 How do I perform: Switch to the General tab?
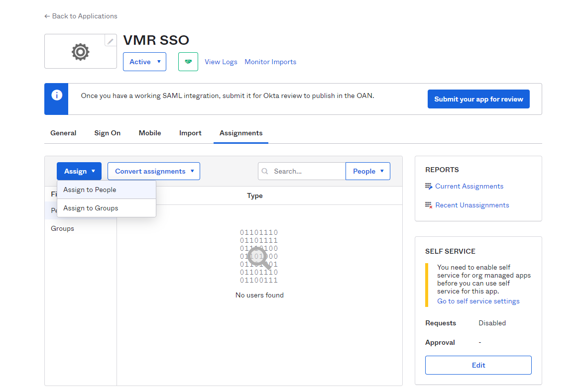[63, 133]
